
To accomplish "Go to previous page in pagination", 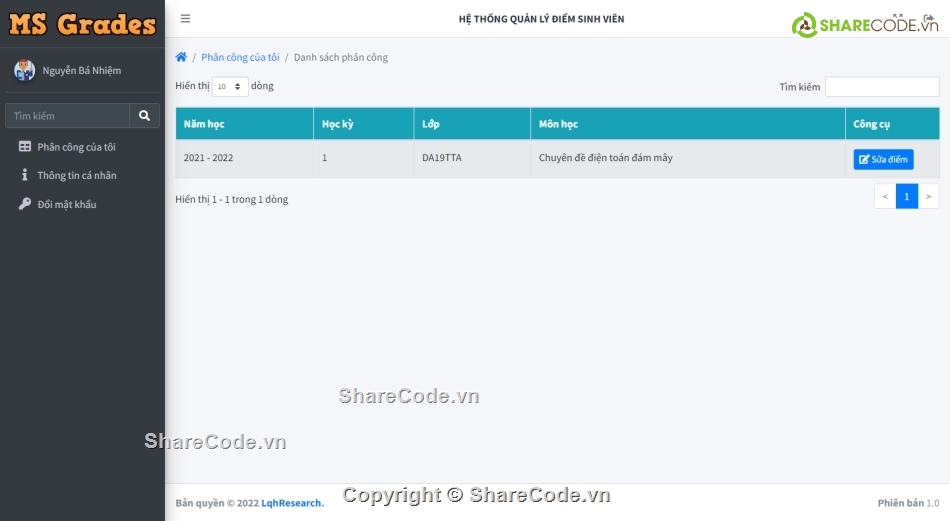I will pyautogui.click(x=884, y=196).
